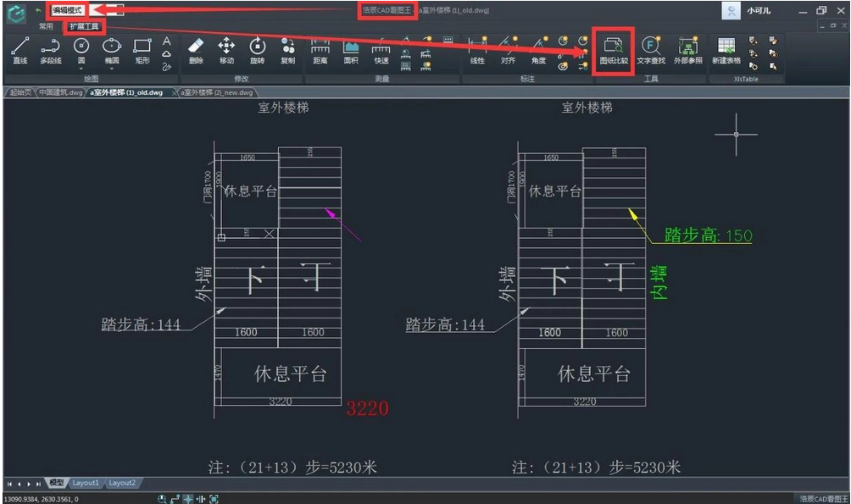Select the 椭圆 ellipse tool

[x=112, y=51]
